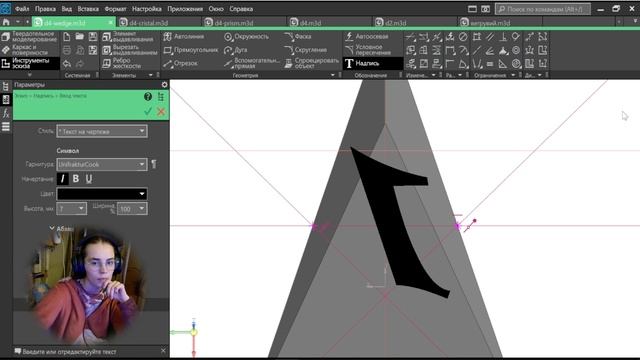640x360 pixels.
Task: Expand the Геометрия panel dropdown arrow
Action: (333, 75)
